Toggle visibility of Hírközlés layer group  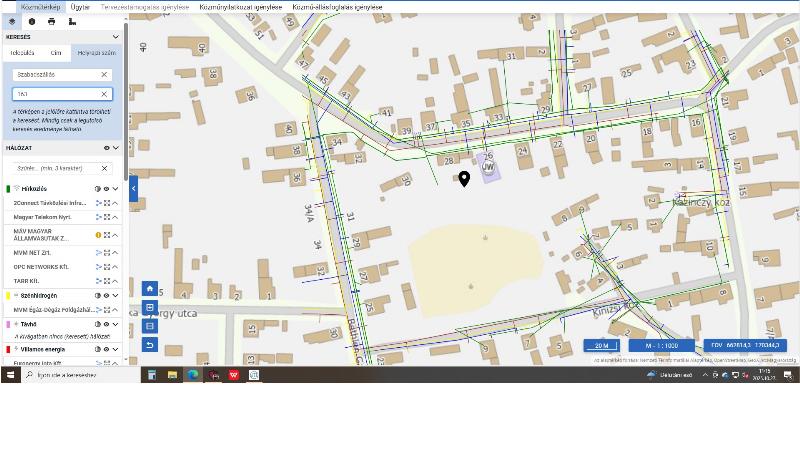[106, 188]
